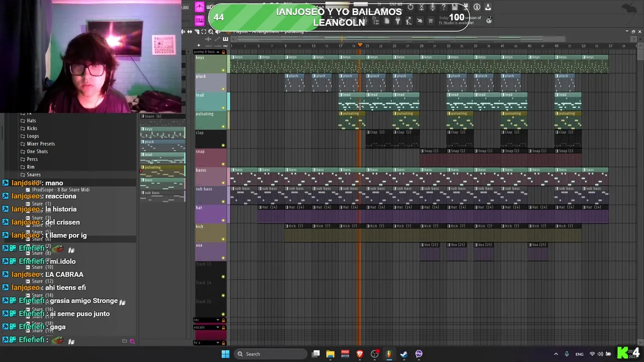Image resolution: width=644 pixels, height=362 pixels.
Task: Toggle lock on the fx's group
Action: pyautogui.click(x=223, y=343)
